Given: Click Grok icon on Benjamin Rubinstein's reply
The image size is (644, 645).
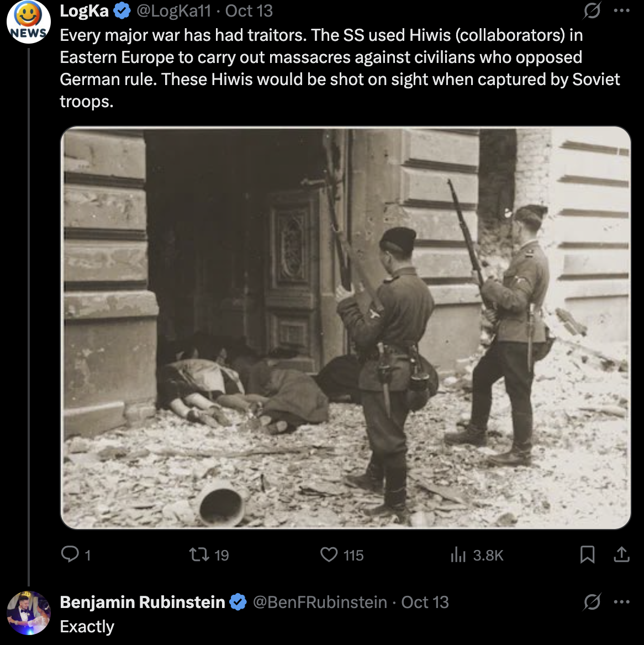Looking at the screenshot, I should click(592, 602).
